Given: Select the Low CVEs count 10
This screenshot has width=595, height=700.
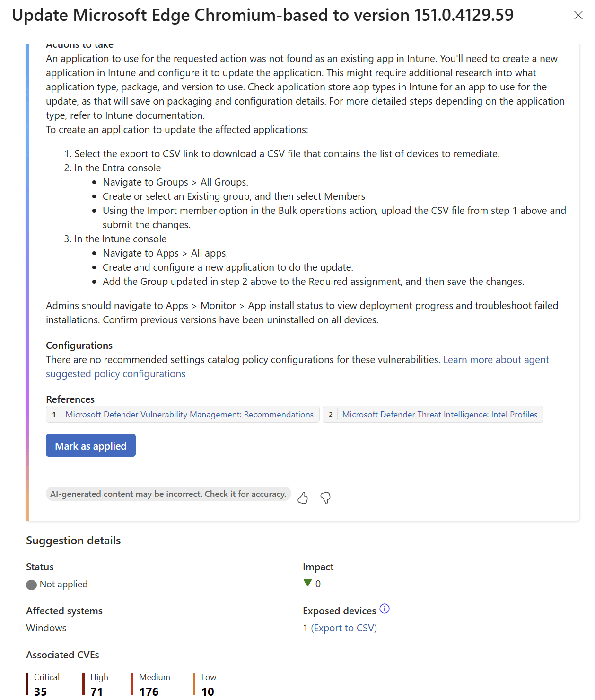Looking at the screenshot, I should point(208,691).
